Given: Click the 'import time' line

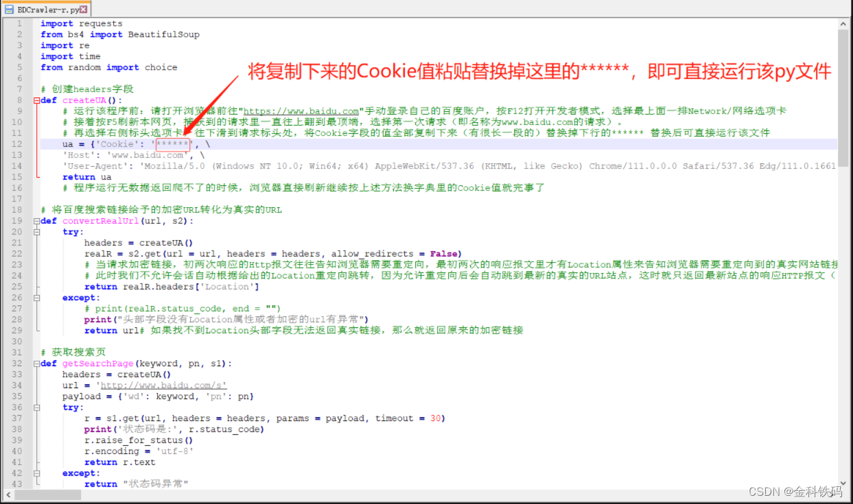Looking at the screenshot, I should click(71, 56).
